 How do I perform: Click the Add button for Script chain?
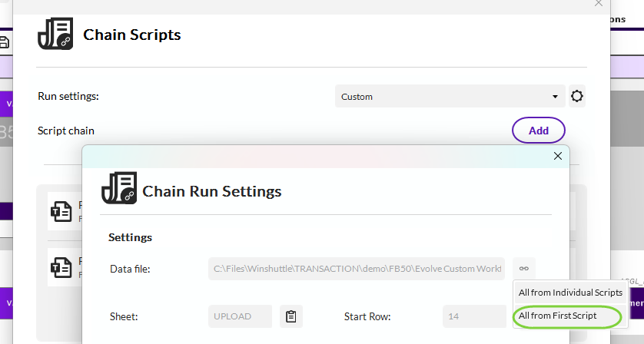pyautogui.click(x=539, y=131)
